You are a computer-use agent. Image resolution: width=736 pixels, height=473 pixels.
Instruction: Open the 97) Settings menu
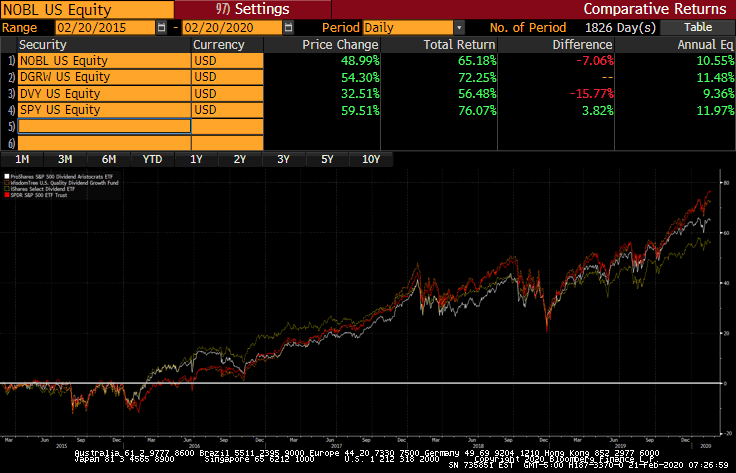[x=253, y=9]
